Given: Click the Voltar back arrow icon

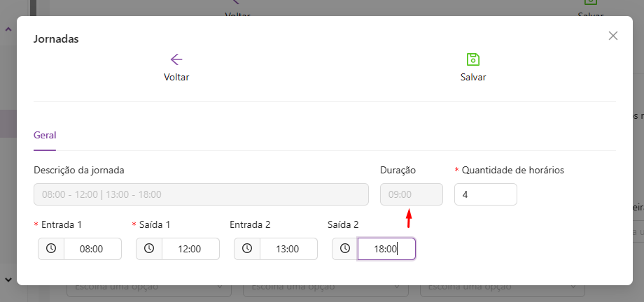Looking at the screenshot, I should [176, 59].
